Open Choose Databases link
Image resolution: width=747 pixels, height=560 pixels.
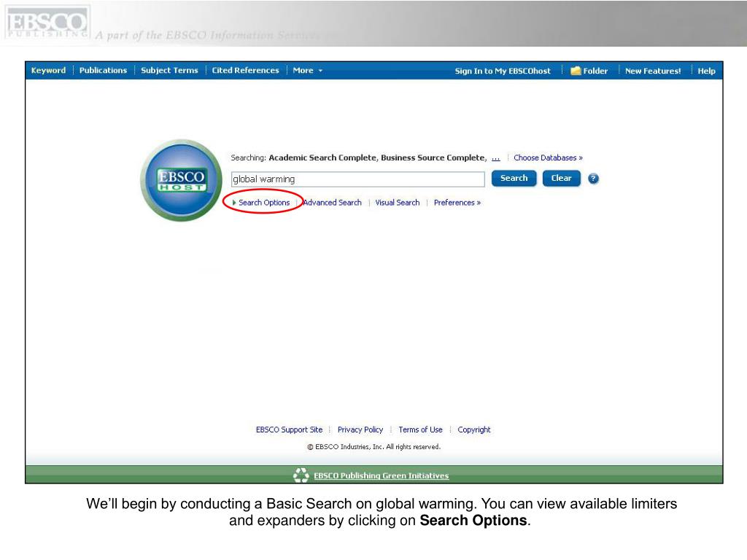[548, 157]
